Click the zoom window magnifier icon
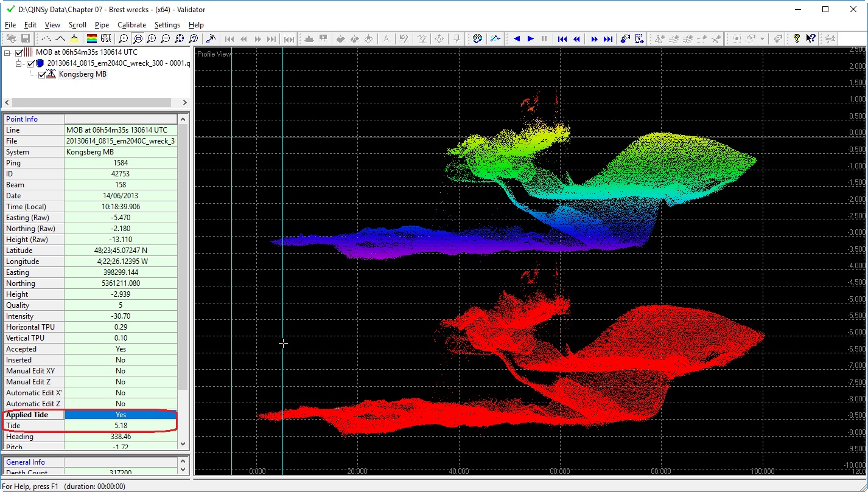The width and height of the screenshot is (868, 492). click(x=138, y=39)
